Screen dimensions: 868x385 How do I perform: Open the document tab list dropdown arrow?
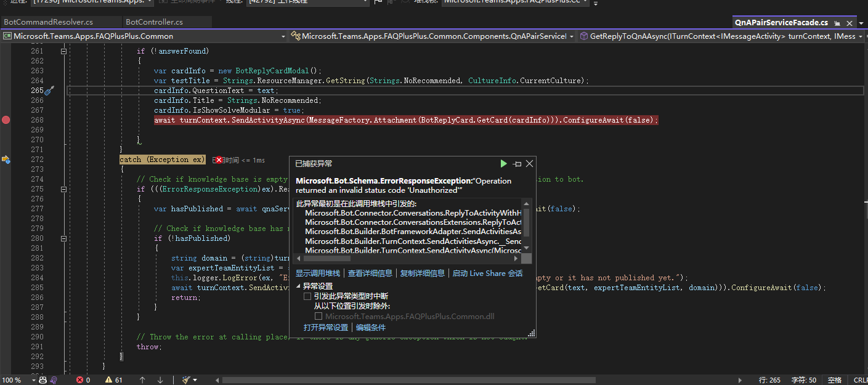[862, 23]
